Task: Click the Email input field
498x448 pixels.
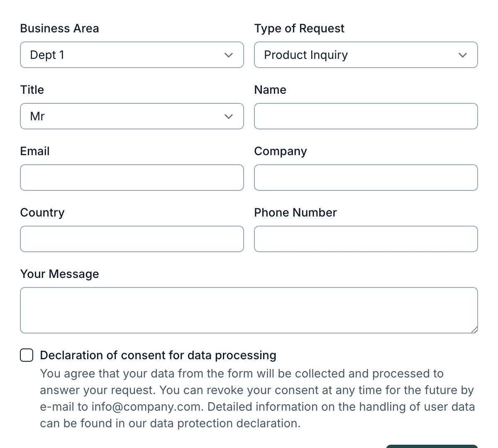Action: pyautogui.click(x=132, y=178)
